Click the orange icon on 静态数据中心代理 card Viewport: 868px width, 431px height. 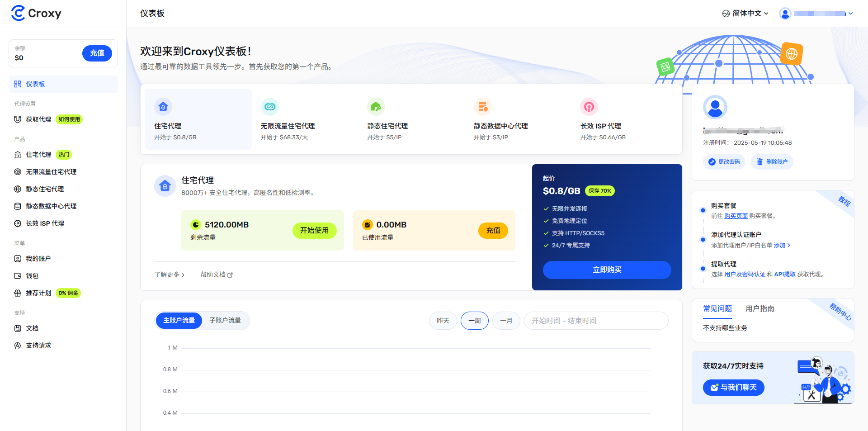[x=483, y=107]
